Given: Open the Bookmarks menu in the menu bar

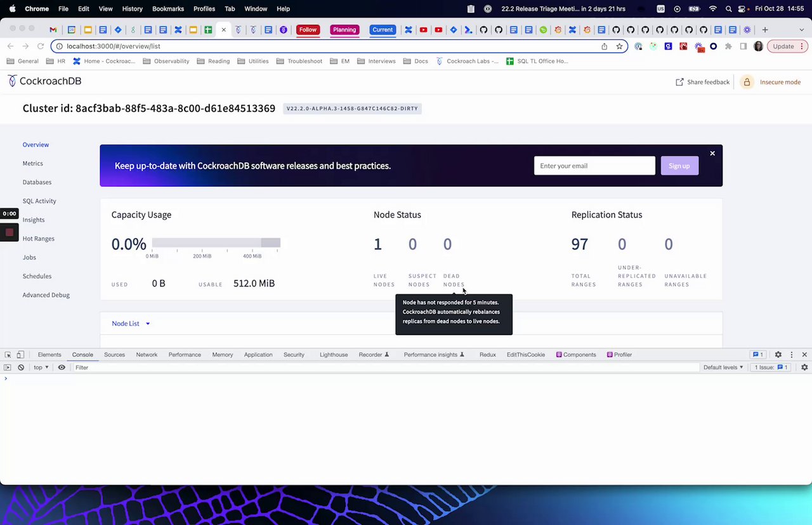Looking at the screenshot, I should tap(168, 9).
